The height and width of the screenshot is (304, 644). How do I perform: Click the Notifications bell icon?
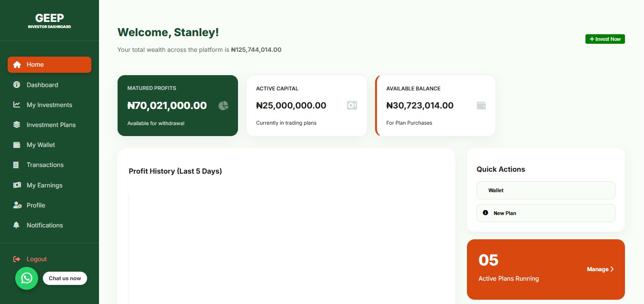coord(17,225)
